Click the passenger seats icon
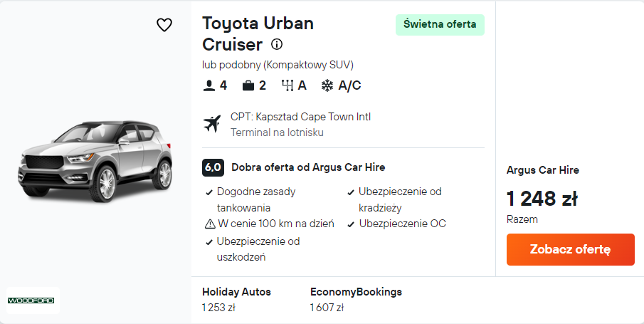Viewport: 644px width, 324px height. tap(209, 86)
